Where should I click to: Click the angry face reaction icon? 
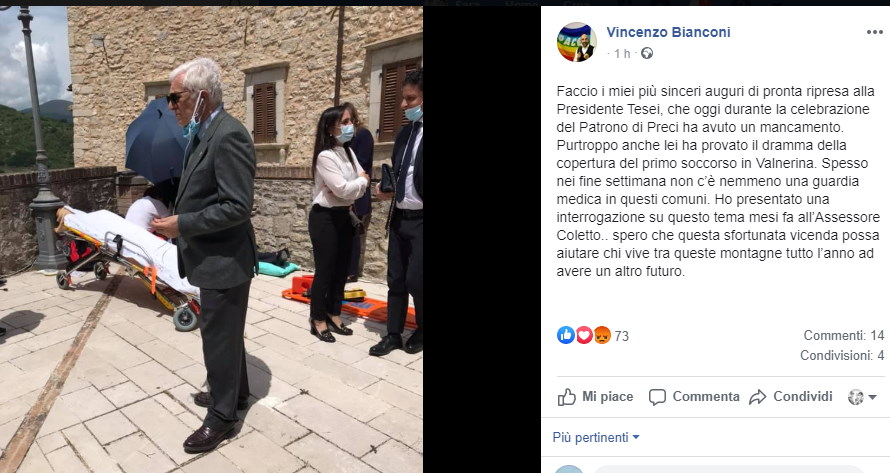point(602,336)
